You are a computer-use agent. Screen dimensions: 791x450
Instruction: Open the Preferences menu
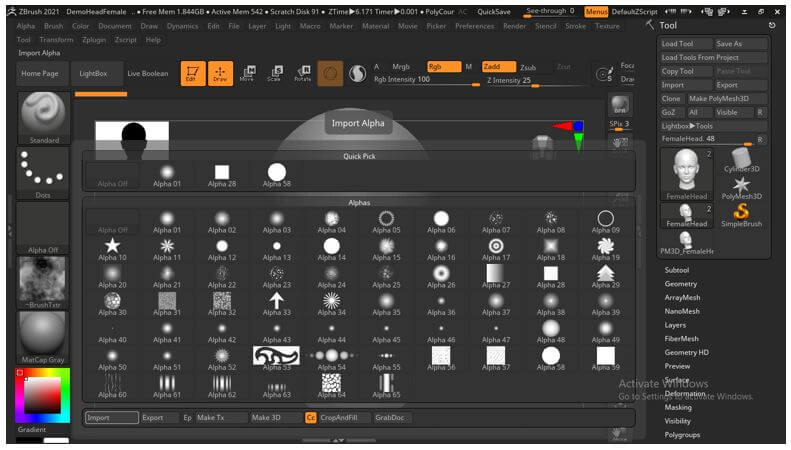(x=474, y=26)
